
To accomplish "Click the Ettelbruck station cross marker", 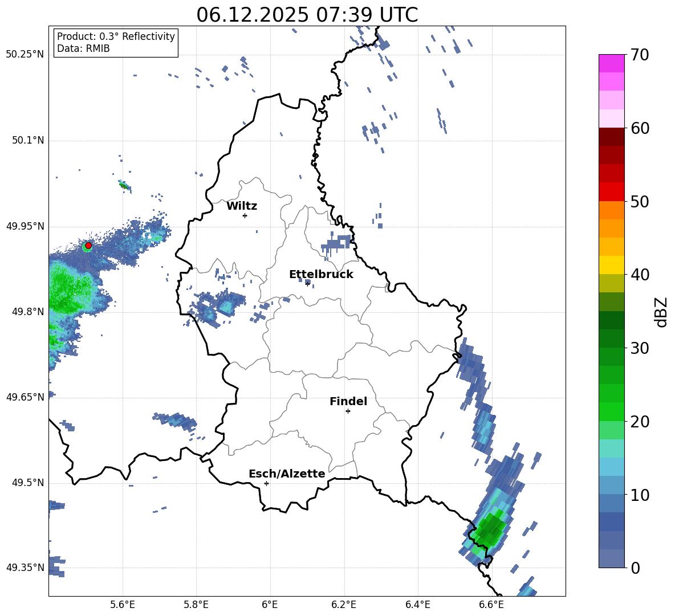I will (x=307, y=283).
